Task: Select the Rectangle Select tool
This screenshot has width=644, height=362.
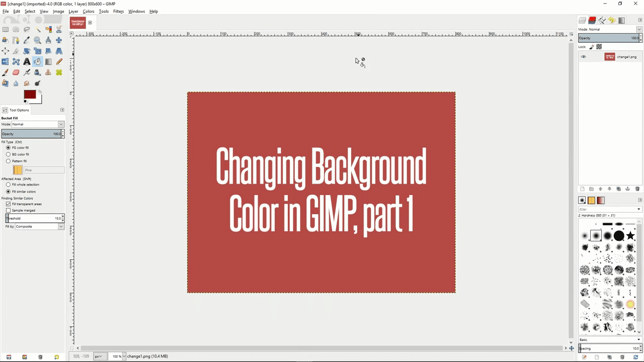Action: pos(5,29)
